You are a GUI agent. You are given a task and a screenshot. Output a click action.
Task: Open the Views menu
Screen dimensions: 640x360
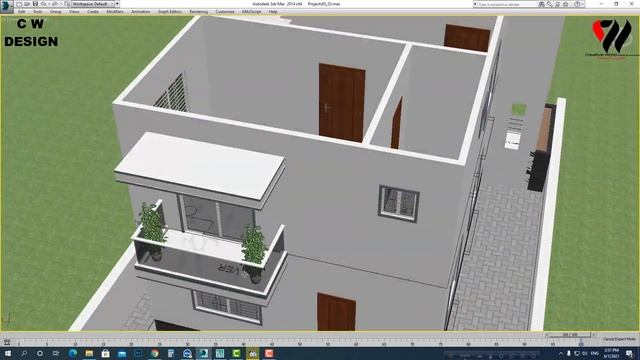pyautogui.click(x=74, y=12)
